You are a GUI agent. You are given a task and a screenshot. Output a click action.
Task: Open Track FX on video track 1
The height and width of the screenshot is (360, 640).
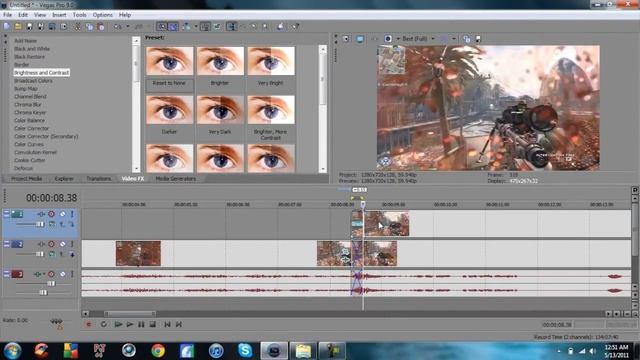[41, 214]
